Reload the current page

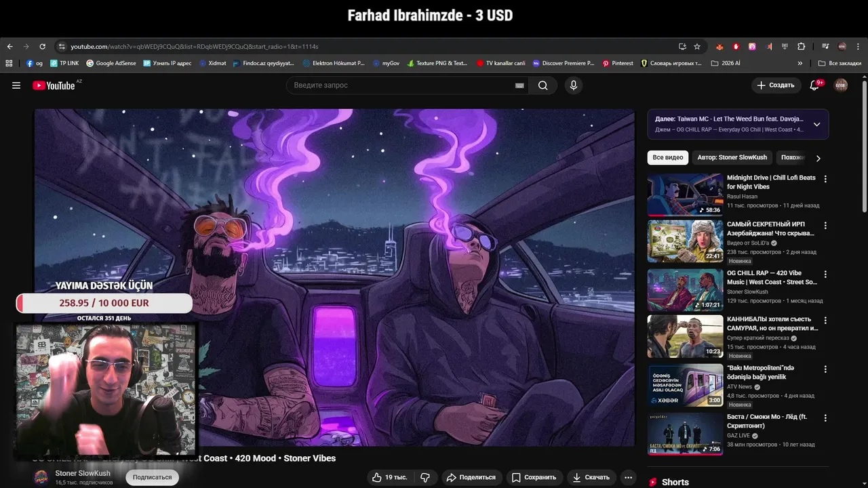(42, 46)
